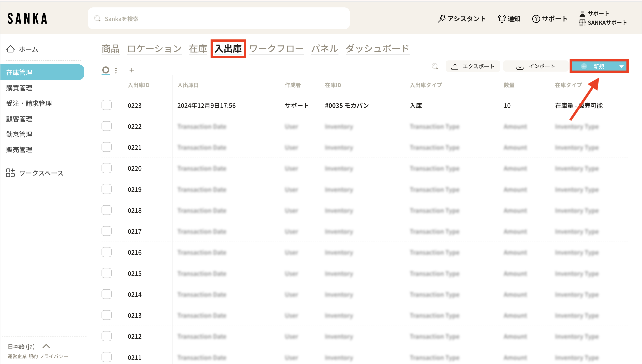Expand dropdown arrow beside 新規 button

pos(621,67)
